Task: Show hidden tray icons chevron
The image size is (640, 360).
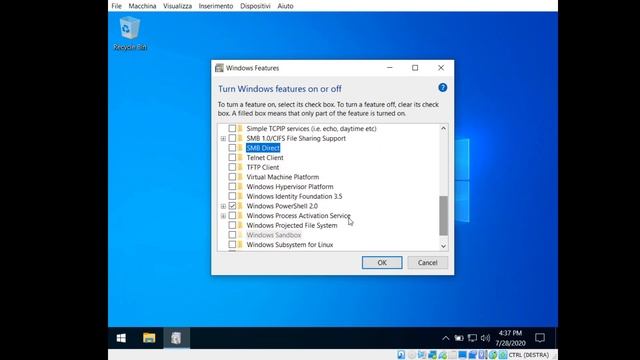Action: [x=446, y=338]
